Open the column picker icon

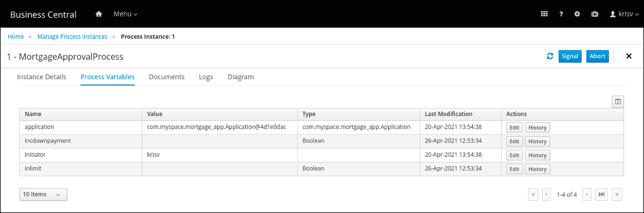pyautogui.click(x=618, y=102)
